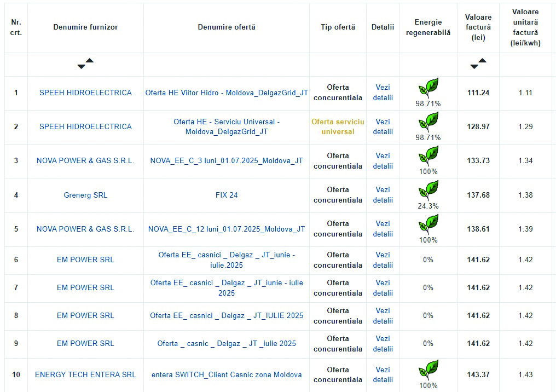Click the 'Oferta serviciu universal' type label

[338, 126]
